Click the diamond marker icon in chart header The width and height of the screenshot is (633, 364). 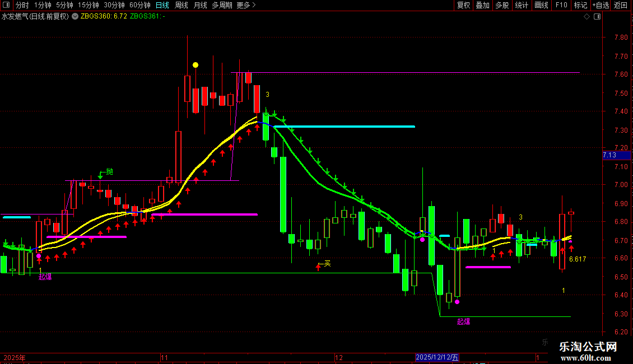tap(587, 17)
